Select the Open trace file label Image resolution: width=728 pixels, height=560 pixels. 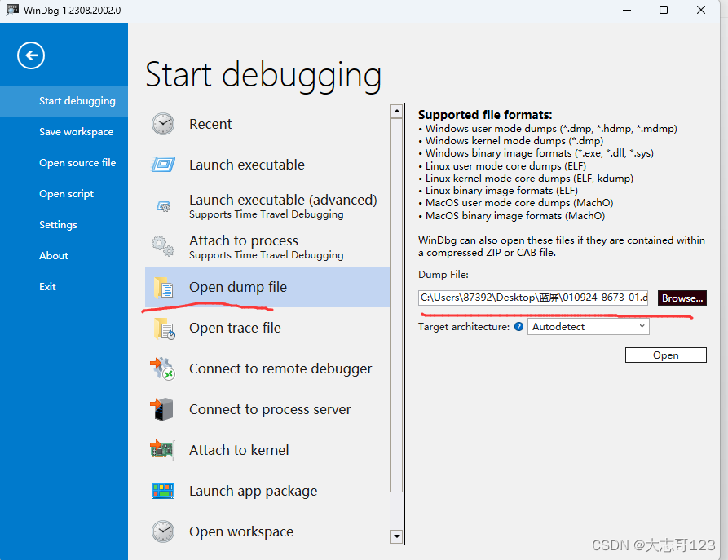[x=235, y=329]
